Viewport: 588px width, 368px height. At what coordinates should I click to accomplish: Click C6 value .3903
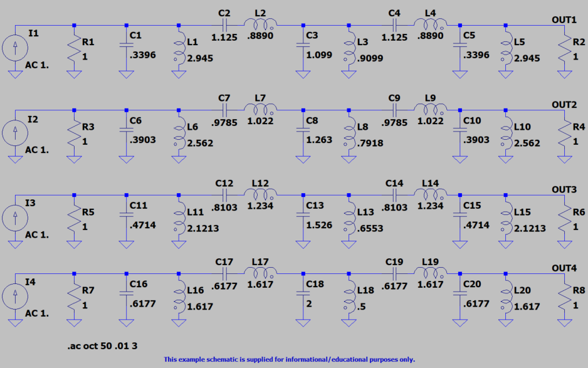click(x=143, y=140)
